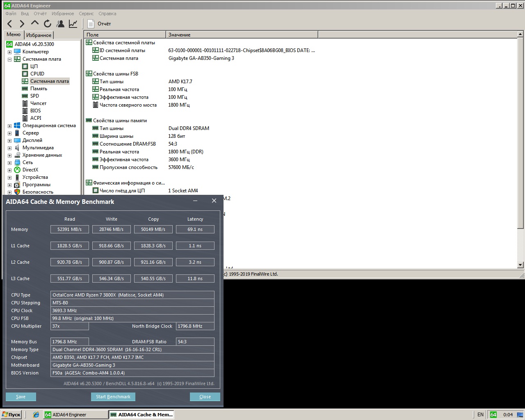Switch to the Меню tab
The image size is (525, 420).
[x=14, y=34]
